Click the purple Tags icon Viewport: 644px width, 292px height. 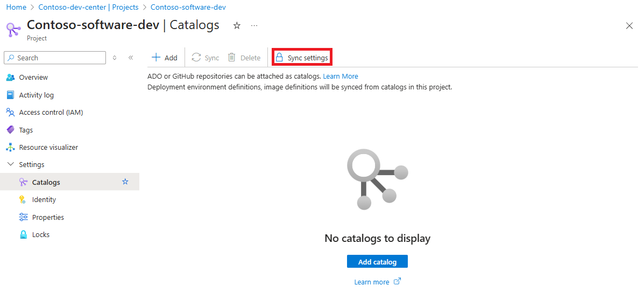[11, 130]
